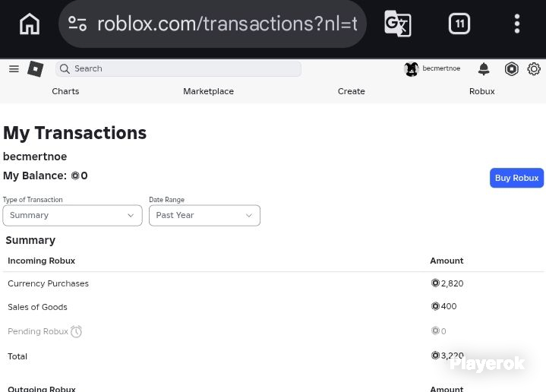
Task: Go to Roblox home via logo
Action: (x=36, y=68)
